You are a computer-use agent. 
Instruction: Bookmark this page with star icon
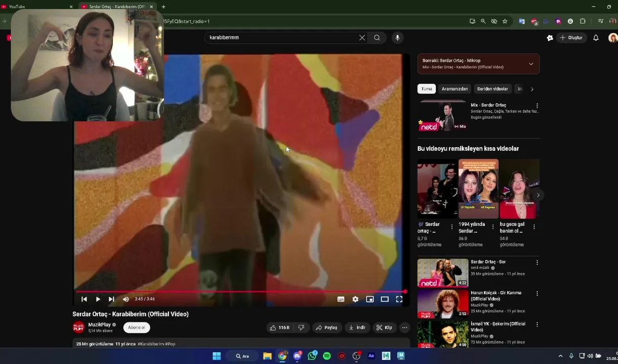(505, 21)
